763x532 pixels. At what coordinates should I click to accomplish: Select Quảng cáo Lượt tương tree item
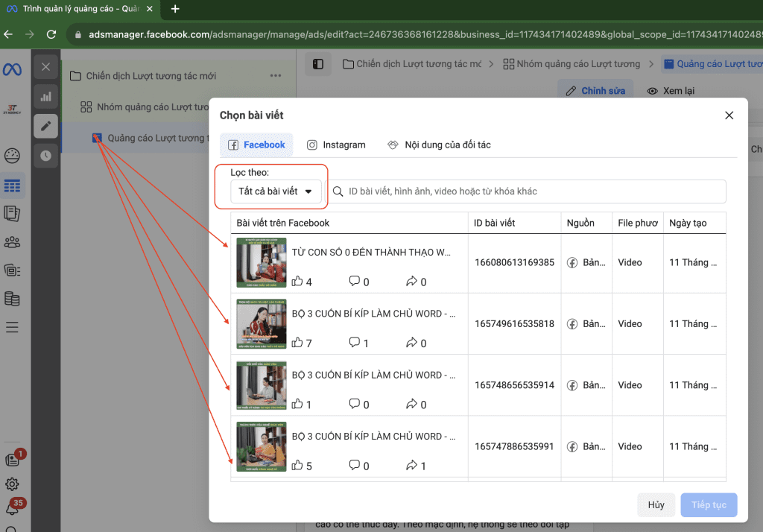coord(151,139)
